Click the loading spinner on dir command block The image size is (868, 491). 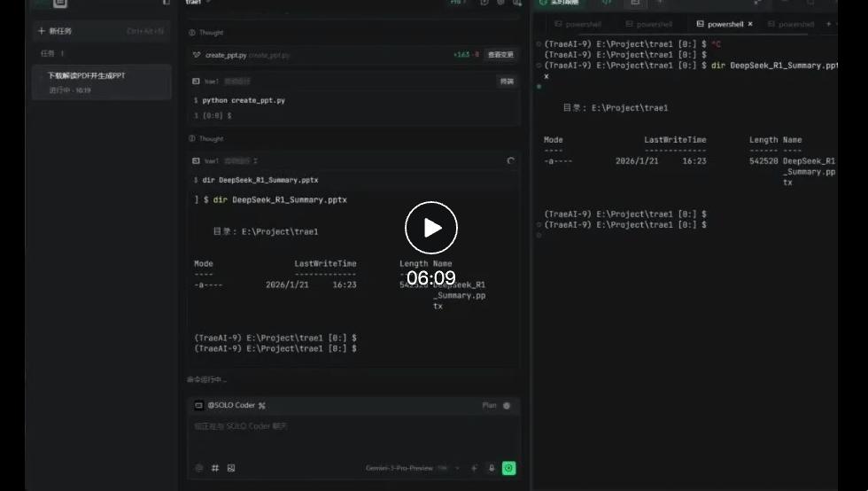click(x=510, y=160)
